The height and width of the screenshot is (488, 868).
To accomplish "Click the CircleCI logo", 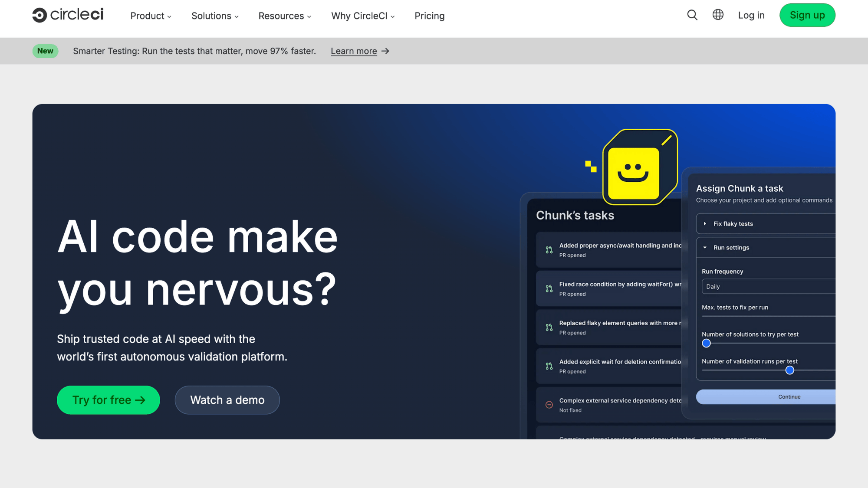I will [68, 15].
